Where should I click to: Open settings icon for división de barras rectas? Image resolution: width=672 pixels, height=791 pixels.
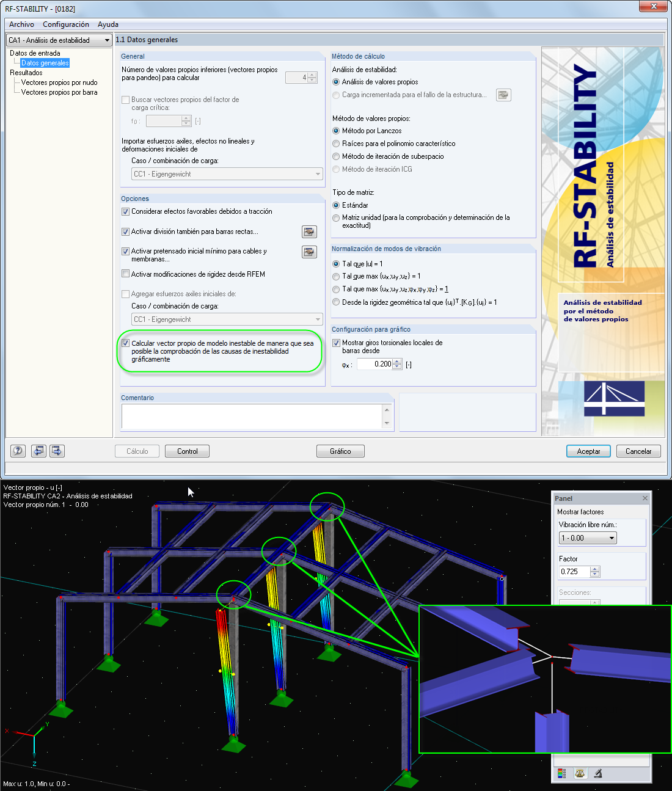[310, 231]
